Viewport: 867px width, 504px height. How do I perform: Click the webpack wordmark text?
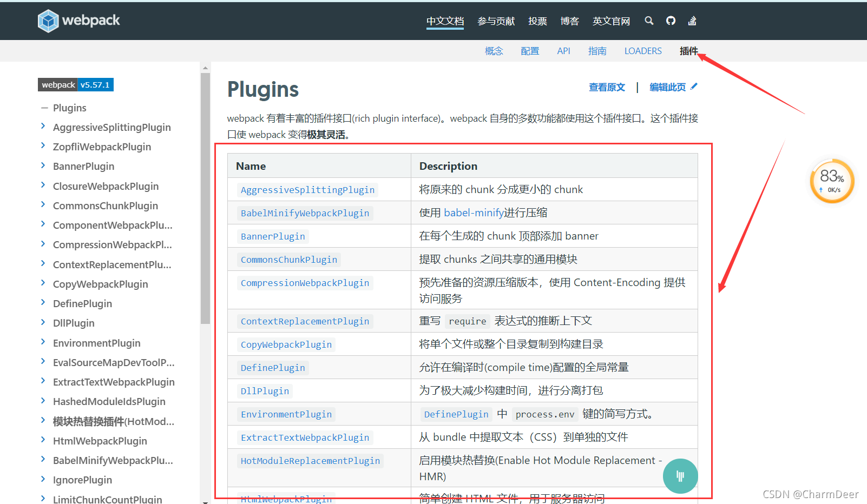(91, 21)
